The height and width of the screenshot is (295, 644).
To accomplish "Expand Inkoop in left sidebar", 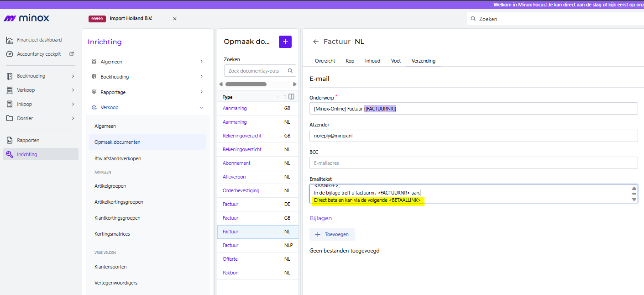I will tap(73, 104).
